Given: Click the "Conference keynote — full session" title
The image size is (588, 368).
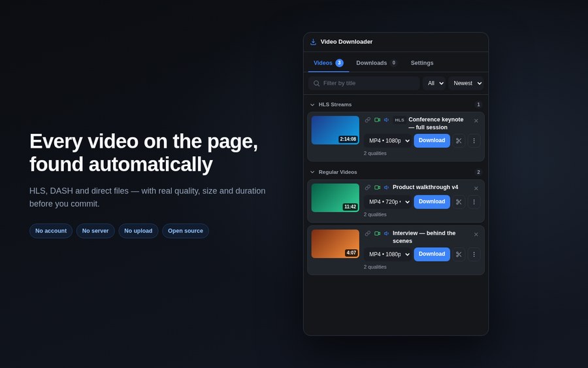Looking at the screenshot, I should pyautogui.click(x=436, y=124).
